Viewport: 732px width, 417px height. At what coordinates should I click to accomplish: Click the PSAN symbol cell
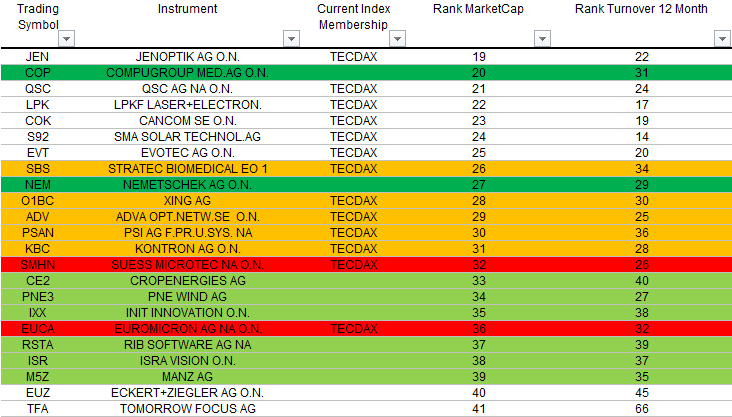[x=37, y=233]
